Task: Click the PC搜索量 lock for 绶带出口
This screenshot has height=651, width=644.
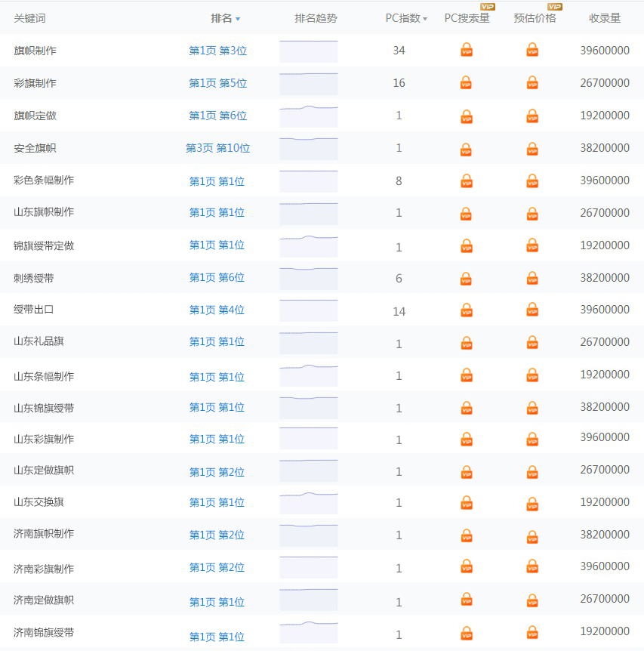Action: pyautogui.click(x=467, y=309)
